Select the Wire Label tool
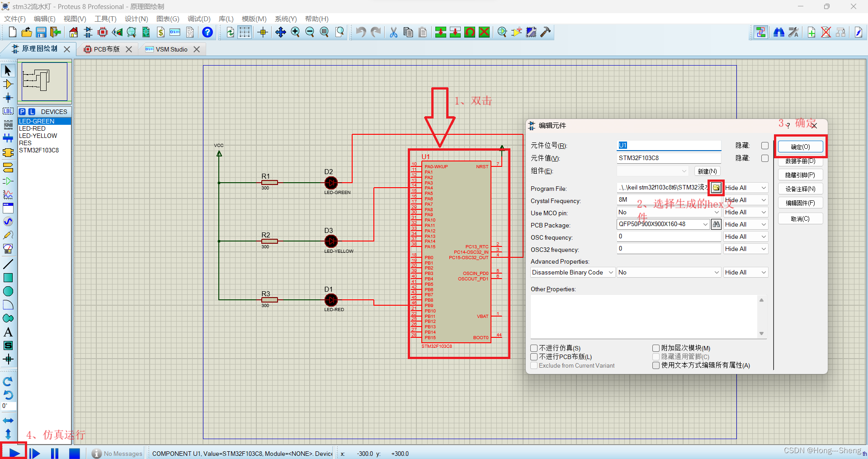 (8, 111)
